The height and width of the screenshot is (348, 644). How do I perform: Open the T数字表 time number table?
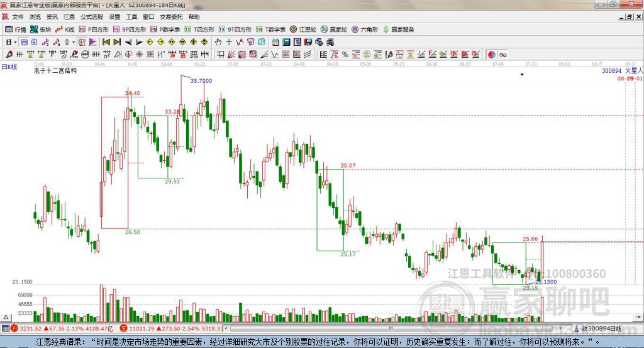pyautogui.click(x=270, y=29)
